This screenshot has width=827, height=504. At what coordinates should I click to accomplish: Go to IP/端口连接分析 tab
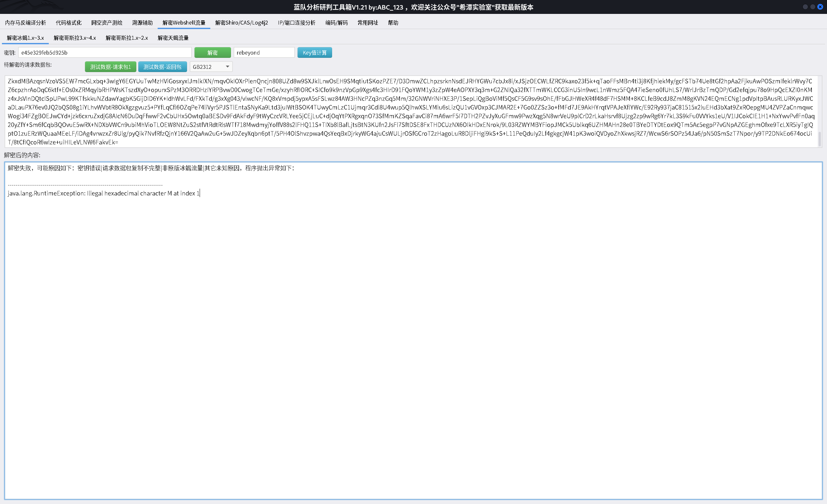click(296, 23)
